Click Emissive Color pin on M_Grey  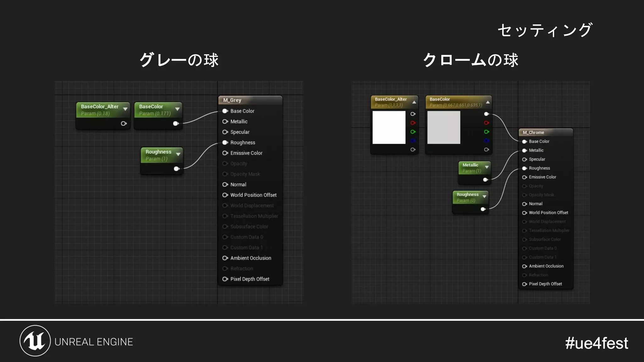pos(225,153)
